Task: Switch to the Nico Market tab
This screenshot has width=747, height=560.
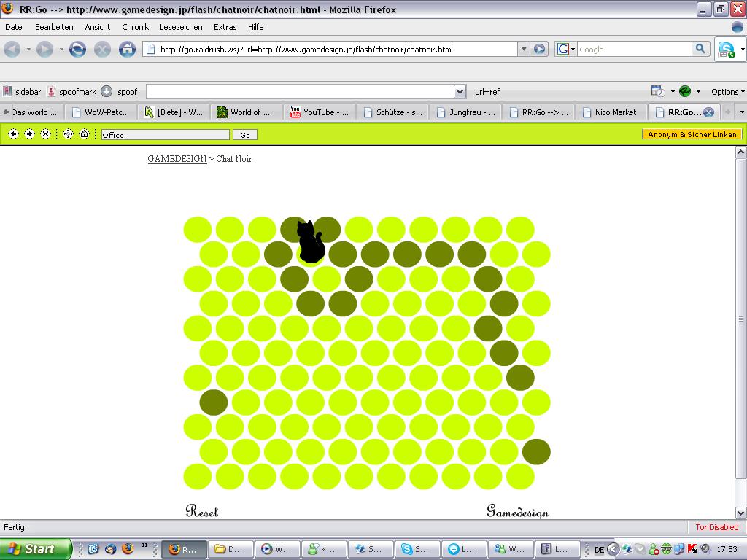Action: coord(611,112)
